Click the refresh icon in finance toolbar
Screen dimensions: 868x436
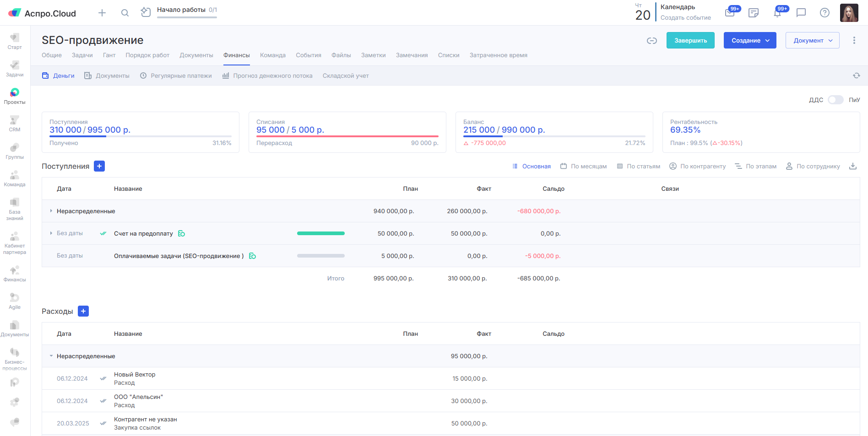(856, 75)
